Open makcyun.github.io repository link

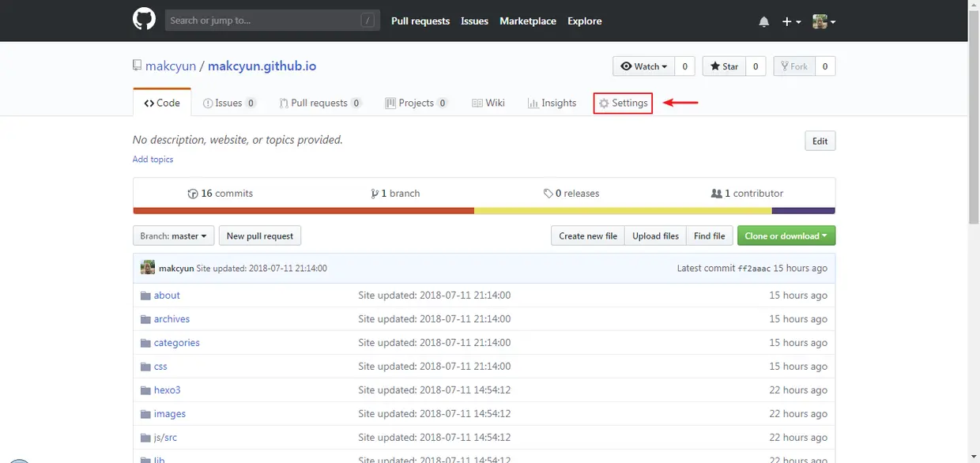262,66
